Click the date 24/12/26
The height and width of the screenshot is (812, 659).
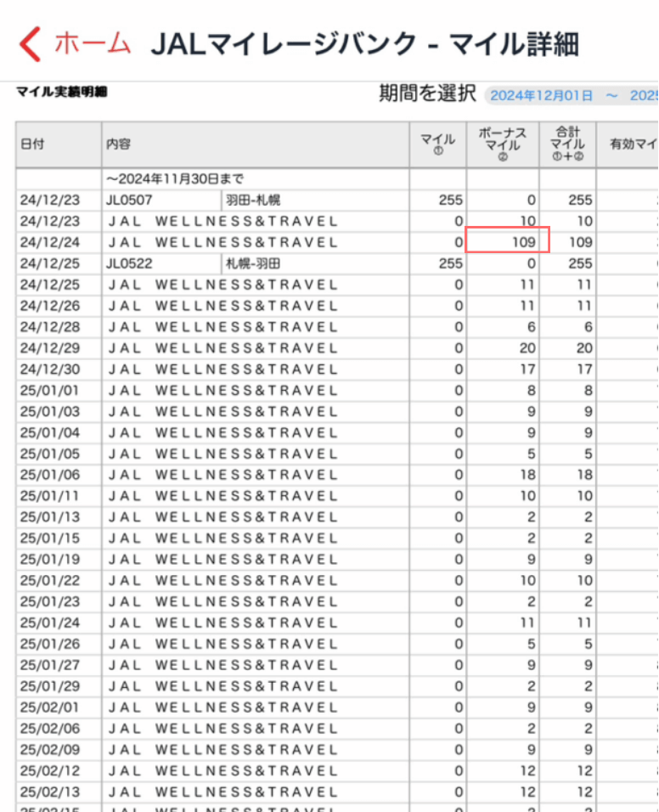50,306
